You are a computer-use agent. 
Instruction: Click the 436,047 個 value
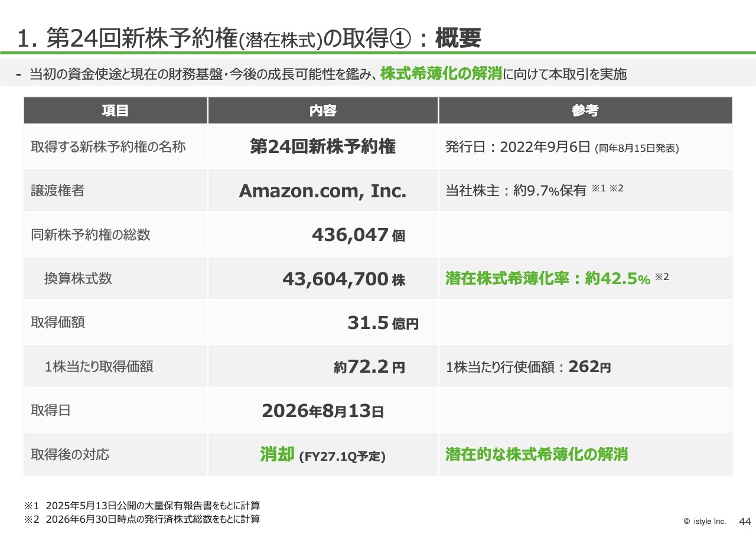(x=359, y=235)
